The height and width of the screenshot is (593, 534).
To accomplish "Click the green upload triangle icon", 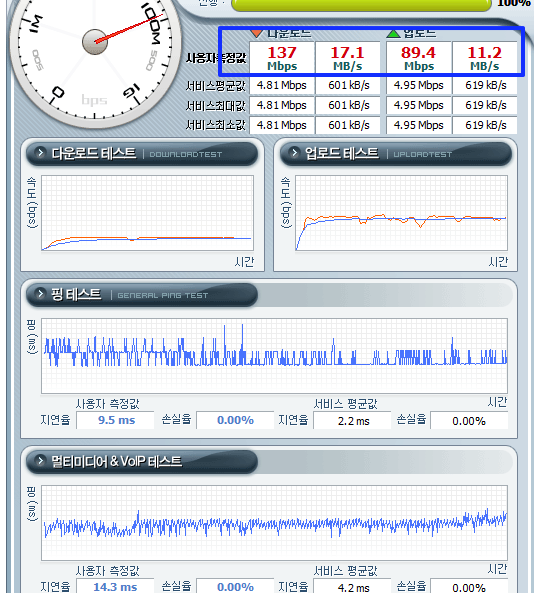I will 393,33.
